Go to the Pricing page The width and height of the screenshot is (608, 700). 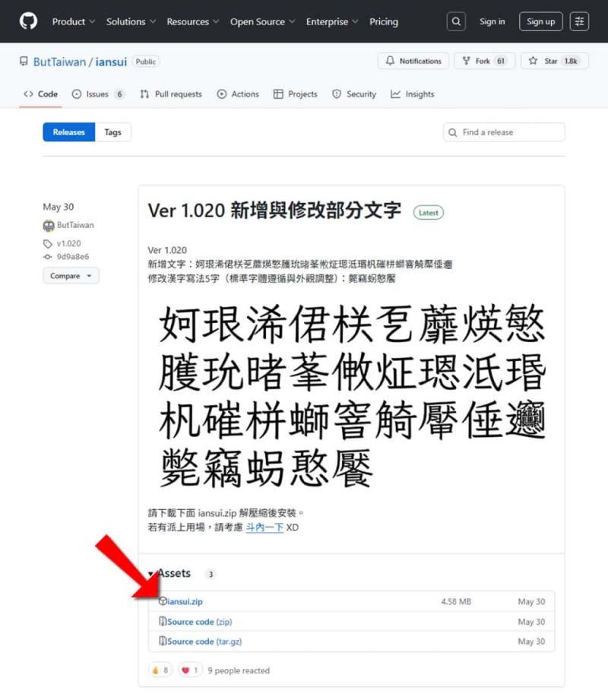(384, 21)
